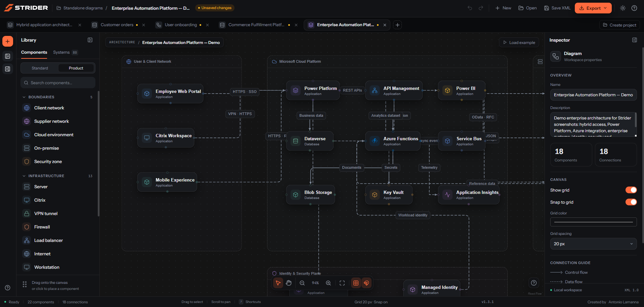Open the Components library tab
This screenshot has height=307, width=644.
click(34, 52)
